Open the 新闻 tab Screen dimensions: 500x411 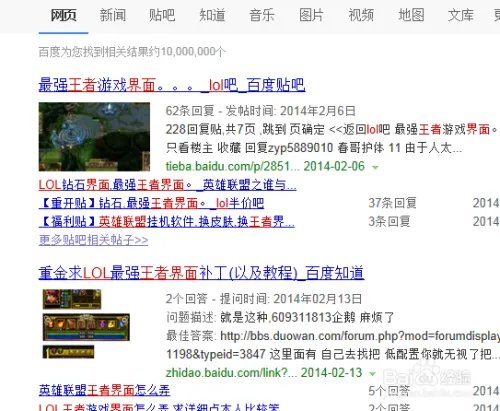pos(113,15)
